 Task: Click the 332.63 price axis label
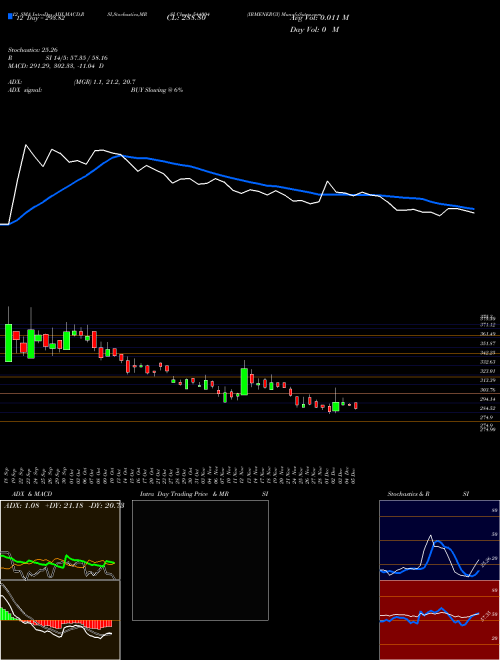(x=488, y=362)
